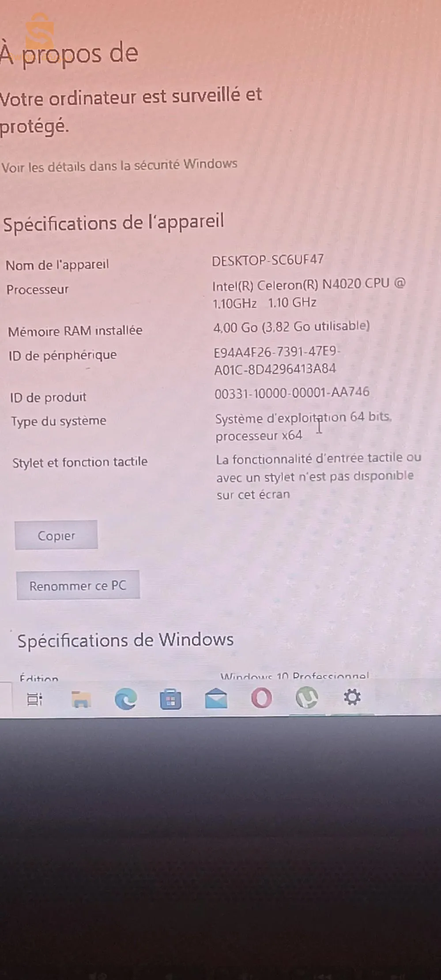Click the Spécifications de l'appareil heading
The width and height of the screenshot is (441, 980).
[x=114, y=222]
